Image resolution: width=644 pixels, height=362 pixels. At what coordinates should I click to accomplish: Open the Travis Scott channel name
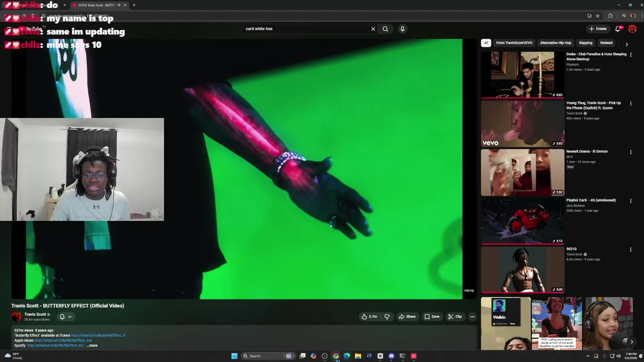click(35, 314)
